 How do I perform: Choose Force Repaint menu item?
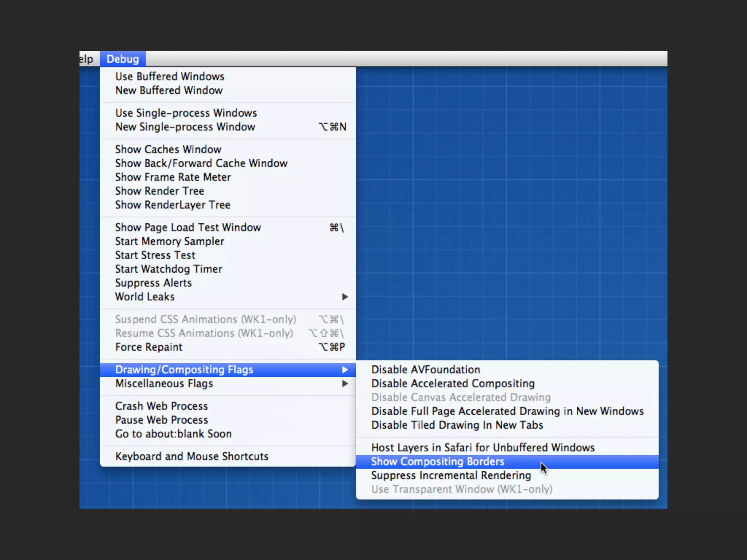pyautogui.click(x=148, y=347)
